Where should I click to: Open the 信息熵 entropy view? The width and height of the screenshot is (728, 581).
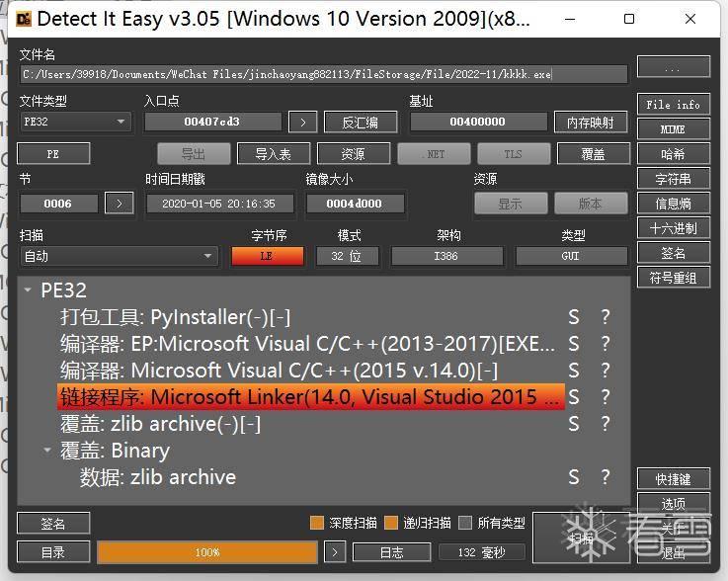coord(674,204)
